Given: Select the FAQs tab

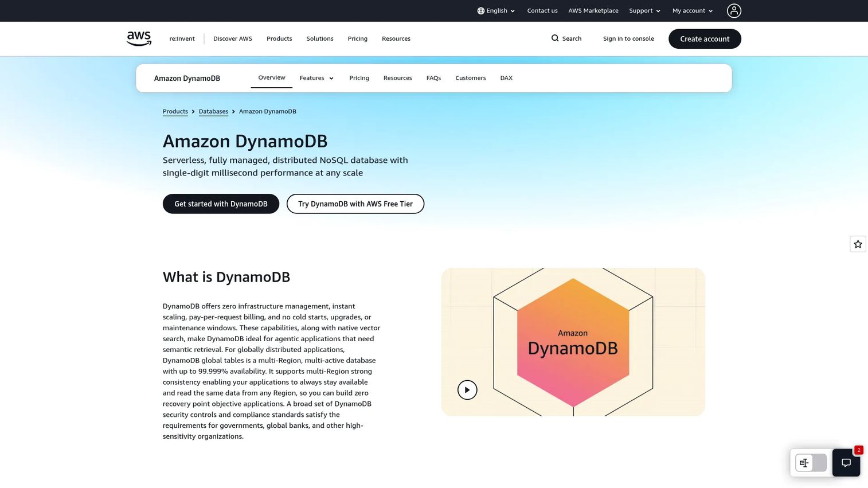Looking at the screenshot, I should pos(433,78).
